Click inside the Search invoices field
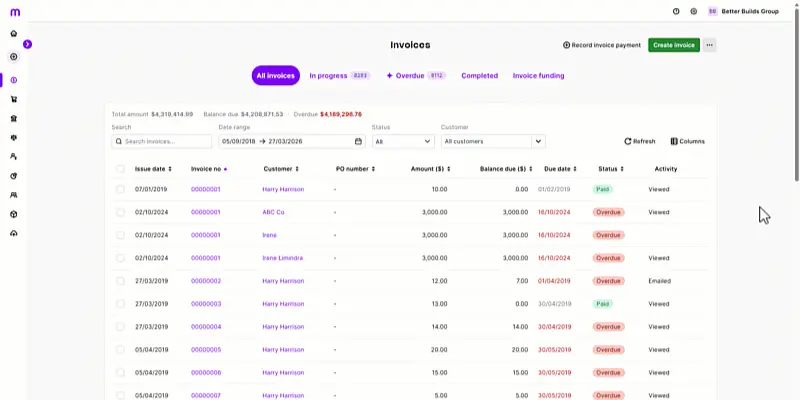Viewport: 800px width, 400px height. (162, 141)
